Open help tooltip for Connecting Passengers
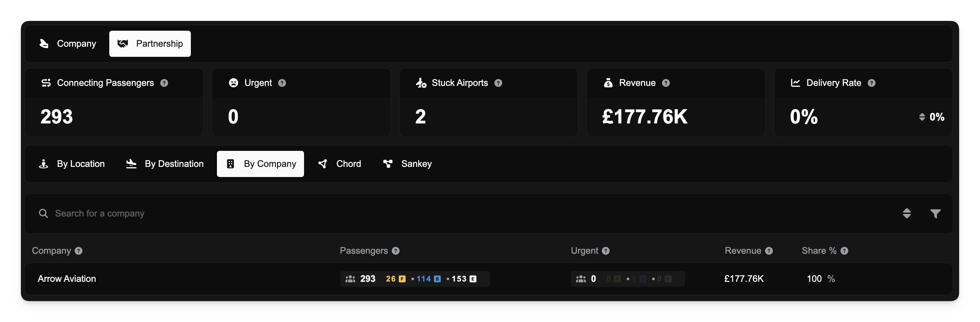 164,83
